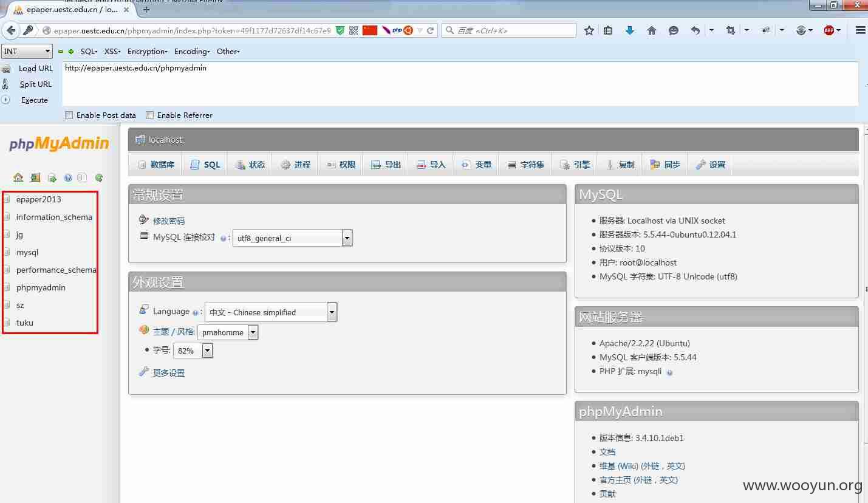The image size is (868, 503).
Task: Click the php extension icon in address bar
Action: click(x=397, y=30)
